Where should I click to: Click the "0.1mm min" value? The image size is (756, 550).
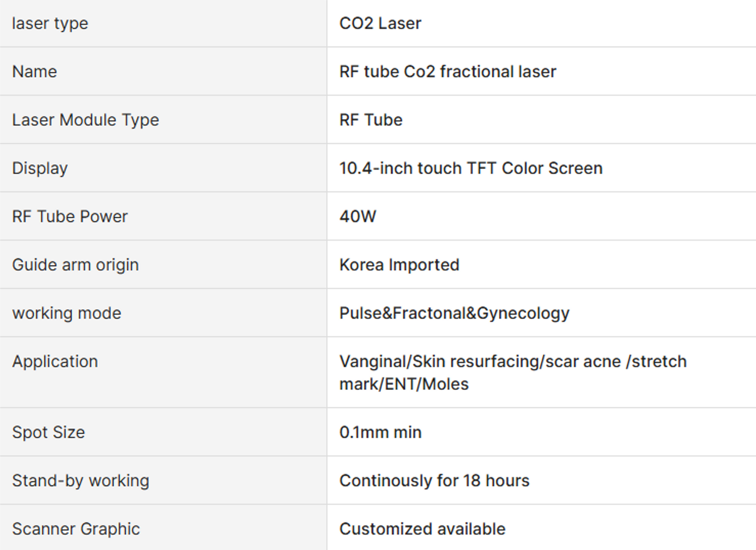380,432
